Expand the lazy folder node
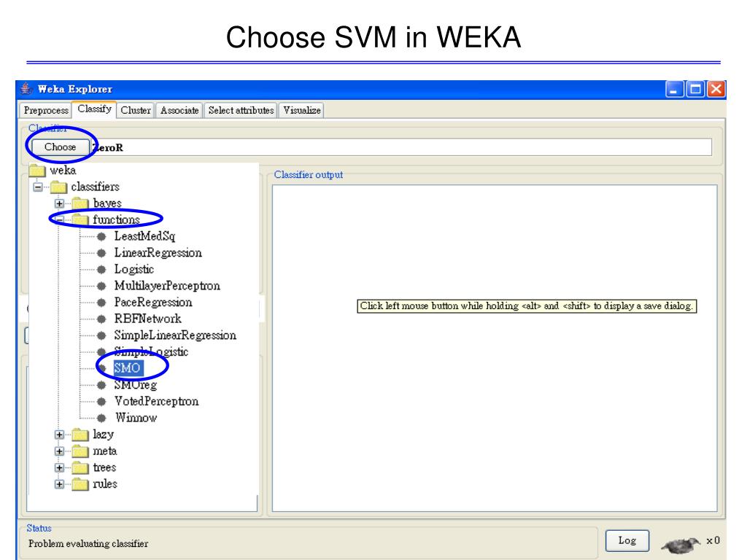The height and width of the screenshot is (560, 747). tap(59, 435)
